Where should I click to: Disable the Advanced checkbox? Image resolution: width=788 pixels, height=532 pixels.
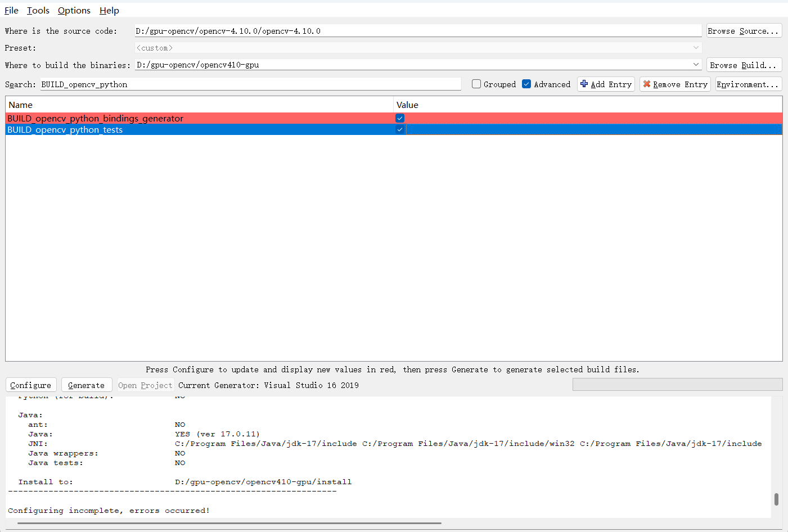tap(526, 84)
